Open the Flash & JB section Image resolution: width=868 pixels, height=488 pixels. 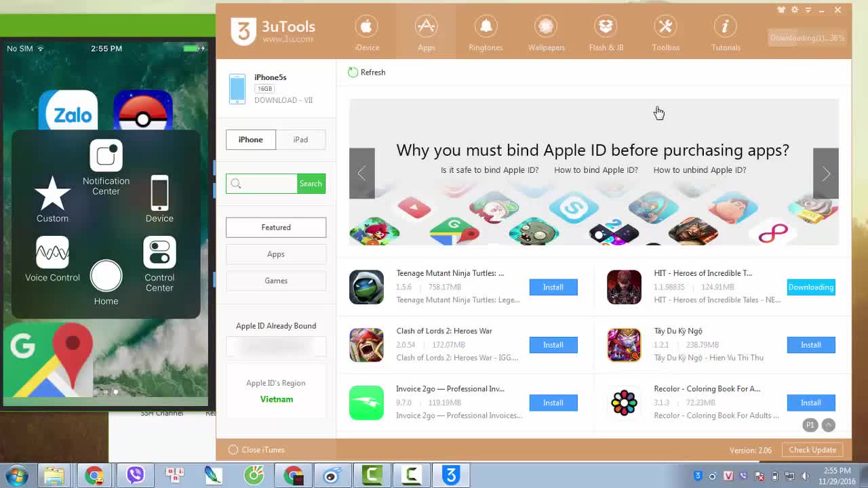pos(606,33)
